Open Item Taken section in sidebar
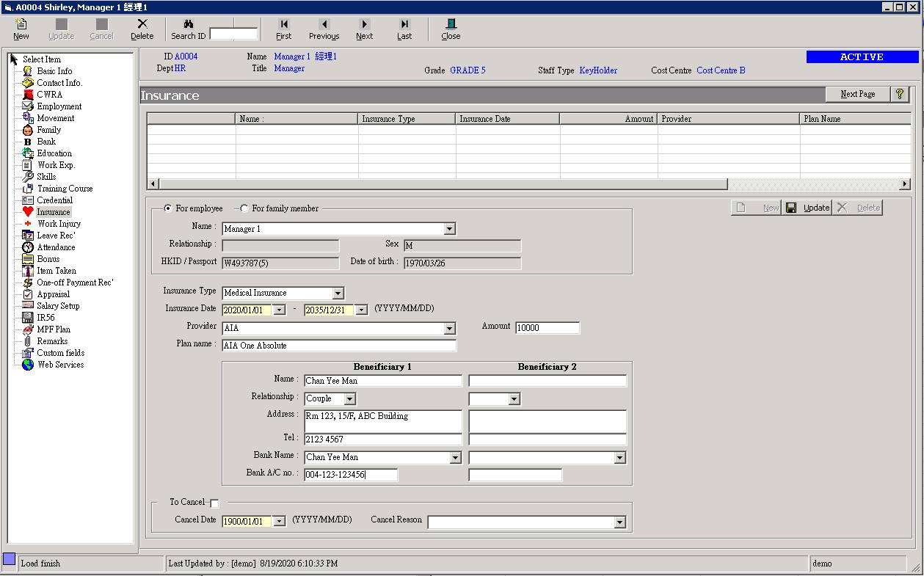This screenshot has height=576, width=924. click(57, 271)
